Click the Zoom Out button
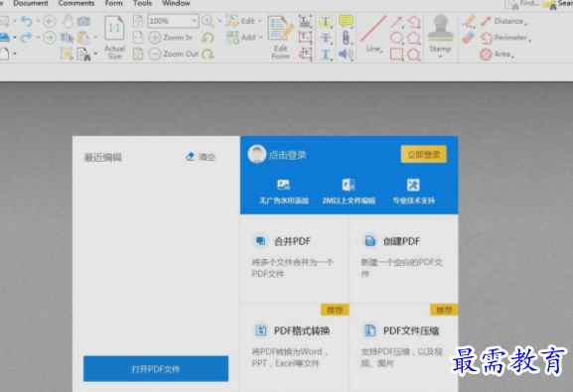Image resolution: width=573 pixels, height=392 pixels. [x=174, y=54]
